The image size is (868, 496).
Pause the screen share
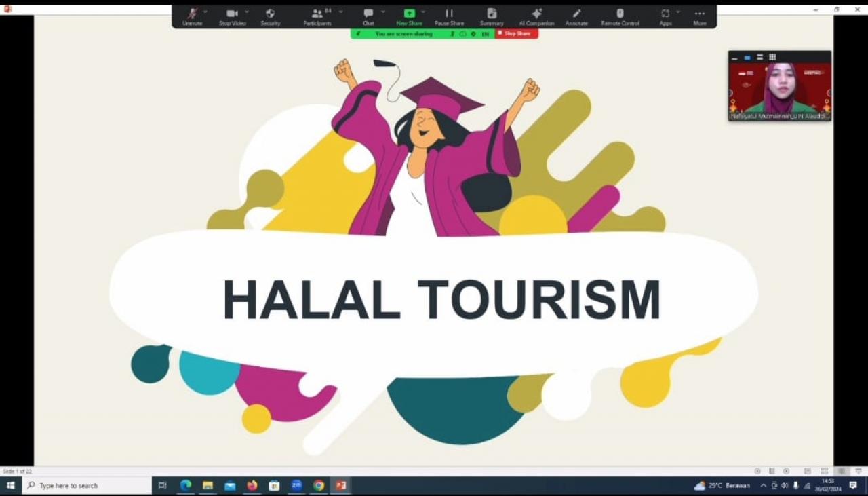[449, 15]
